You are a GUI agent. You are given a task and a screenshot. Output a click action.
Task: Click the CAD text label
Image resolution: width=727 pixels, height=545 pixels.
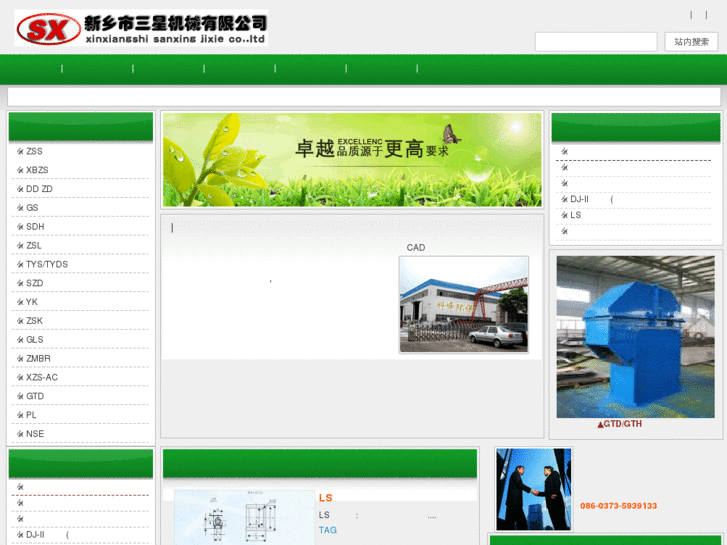click(416, 248)
